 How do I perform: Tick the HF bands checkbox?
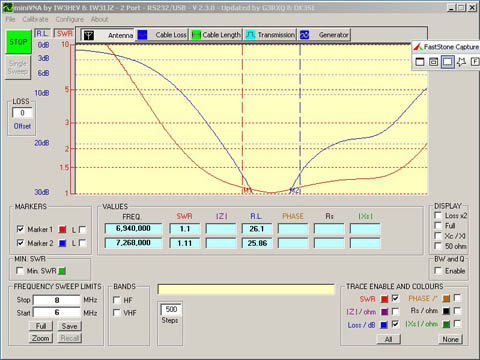[117, 300]
